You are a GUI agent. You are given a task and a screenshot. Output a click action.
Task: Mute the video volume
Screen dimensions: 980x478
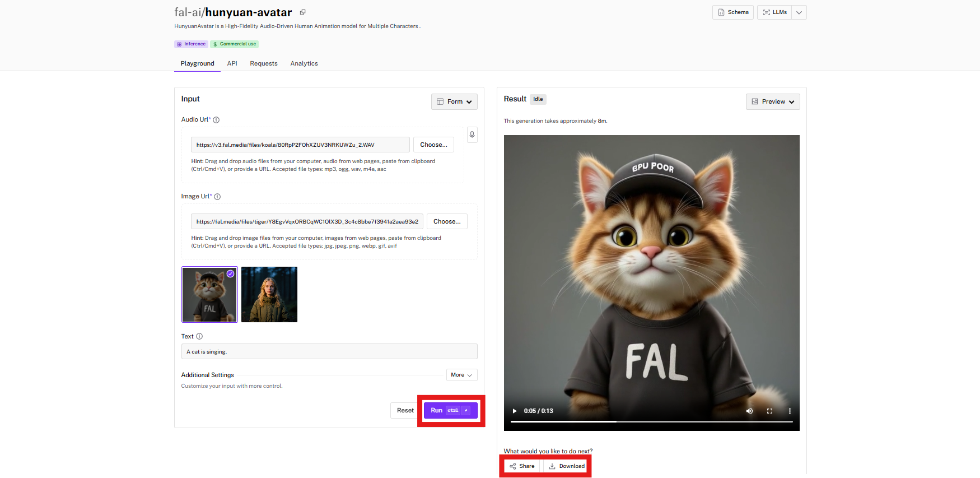pyautogui.click(x=749, y=411)
